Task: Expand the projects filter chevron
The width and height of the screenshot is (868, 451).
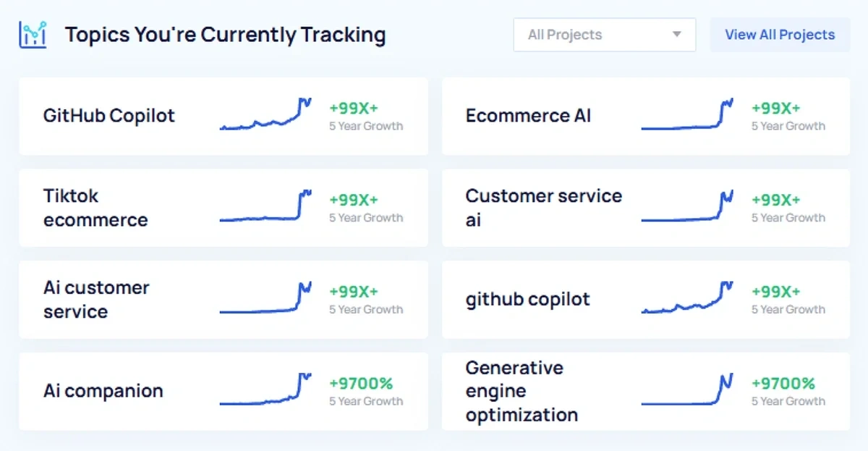Action: click(x=678, y=34)
